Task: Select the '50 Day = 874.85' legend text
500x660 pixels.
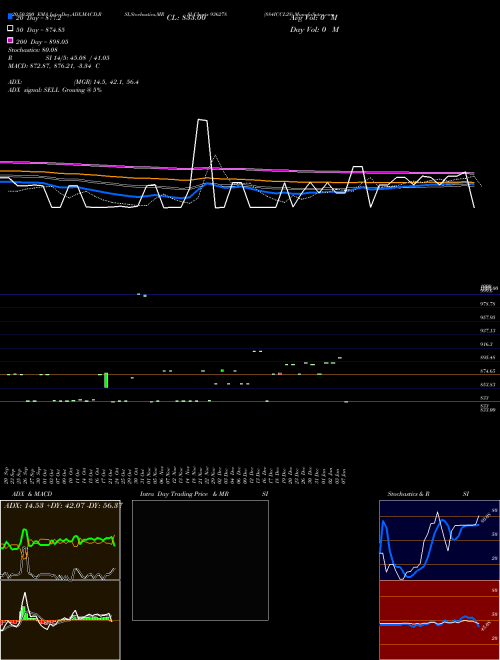Action: point(40,30)
